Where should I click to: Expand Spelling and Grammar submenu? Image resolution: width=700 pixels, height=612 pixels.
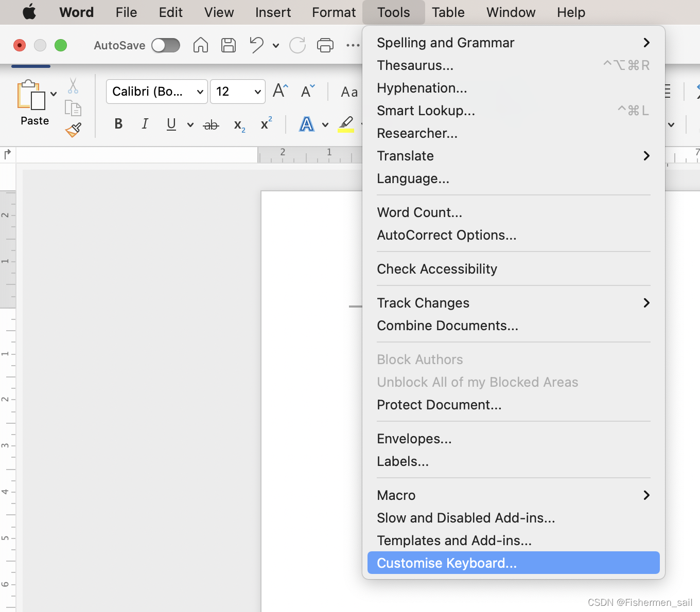coord(514,43)
